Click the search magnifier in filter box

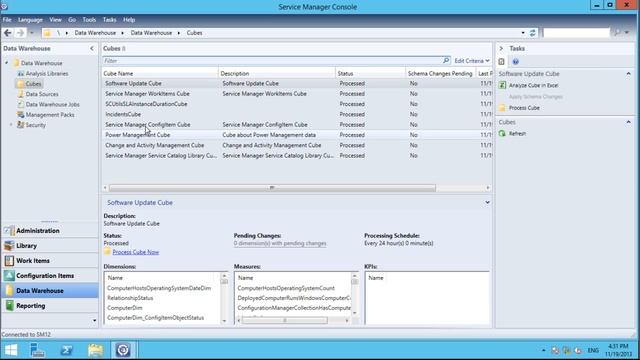(x=446, y=60)
